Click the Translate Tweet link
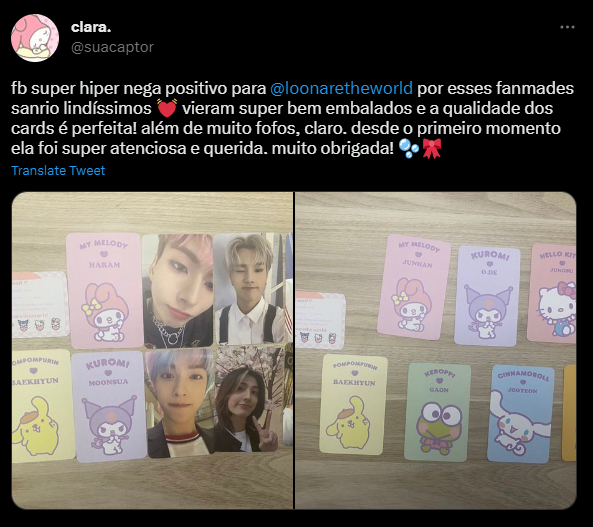The width and height of the screenshot is (593, 527). point(58,171)
